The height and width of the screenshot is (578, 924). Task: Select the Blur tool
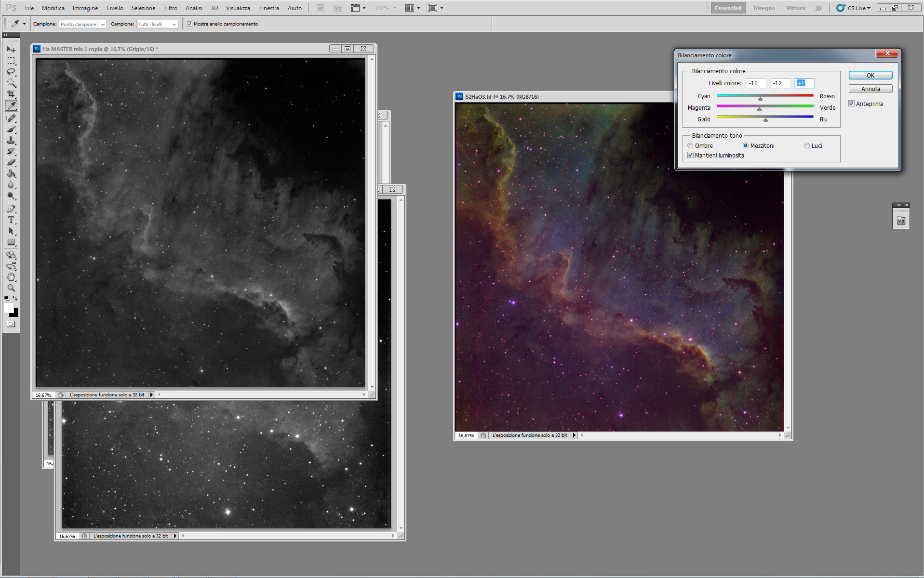11,184
